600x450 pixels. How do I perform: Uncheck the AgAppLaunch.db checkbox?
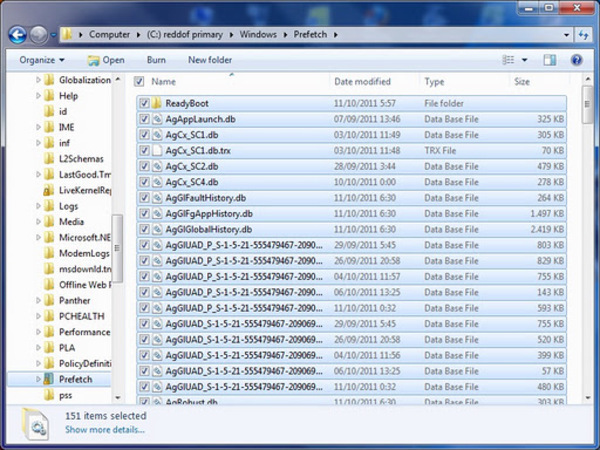click(144, 119)
